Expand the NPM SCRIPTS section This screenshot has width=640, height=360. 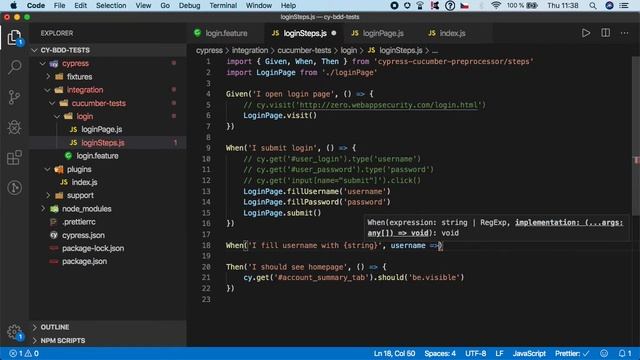tap(35, 340)
